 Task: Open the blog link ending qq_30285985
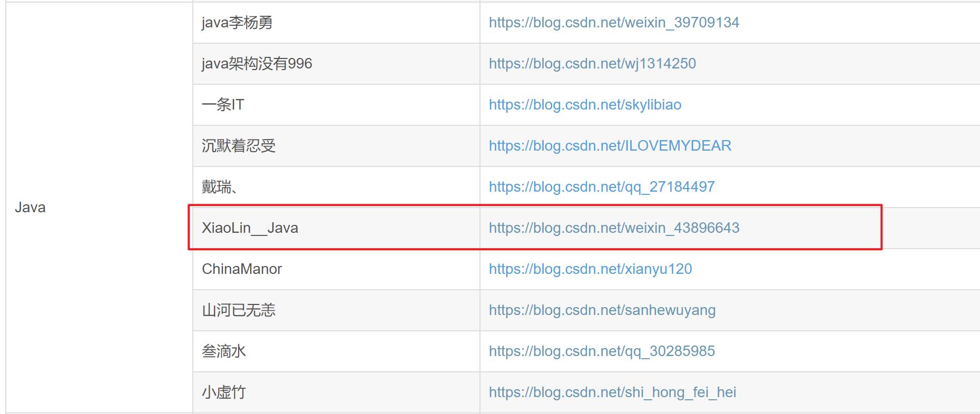[x=602, y=351]
